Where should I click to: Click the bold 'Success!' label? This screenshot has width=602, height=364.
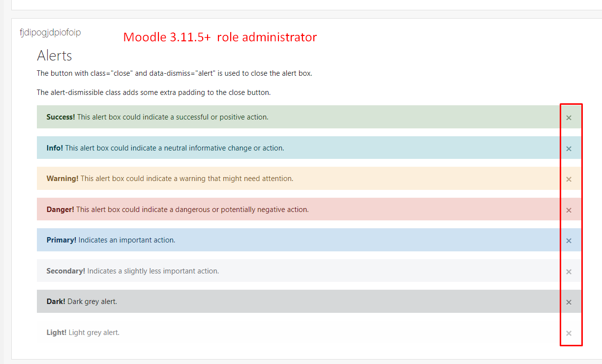(60, 117)
